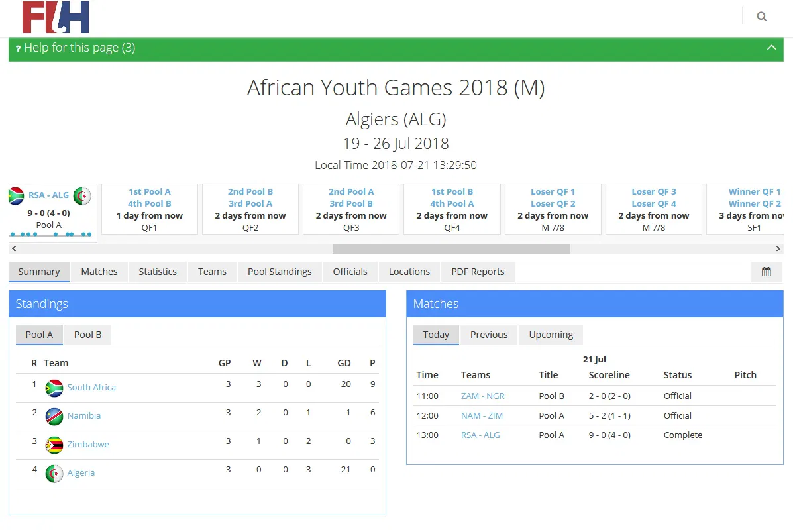Open the ZAM - NGR match link
This screenshot has width=793, height=532.
pyautogui.click(x=483, y=396)
